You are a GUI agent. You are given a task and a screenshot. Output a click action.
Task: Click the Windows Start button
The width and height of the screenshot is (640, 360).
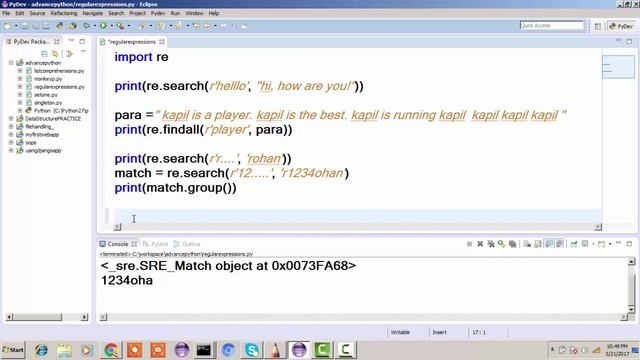[x=13, y=350]
